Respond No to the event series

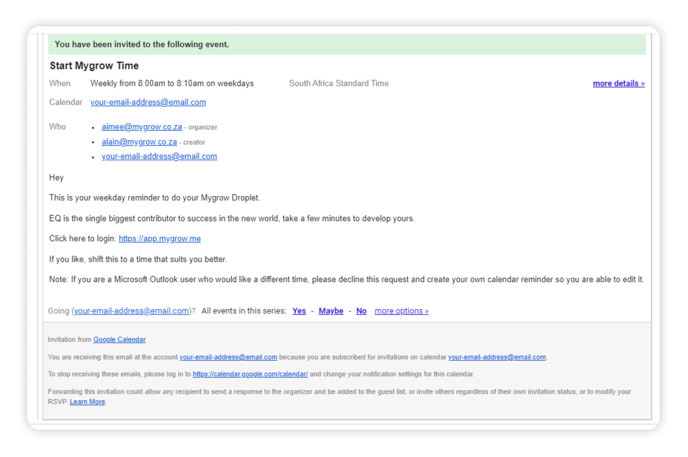(x=361, y=311)
